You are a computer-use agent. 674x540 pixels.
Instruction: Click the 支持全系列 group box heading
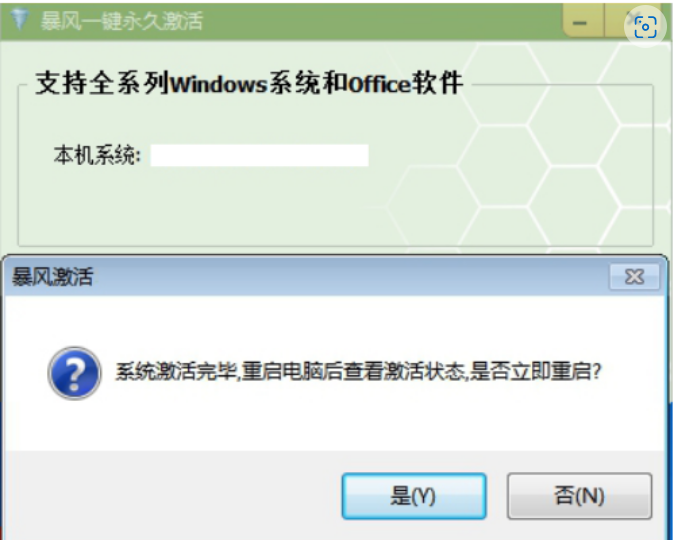click(x=249, y=83)
